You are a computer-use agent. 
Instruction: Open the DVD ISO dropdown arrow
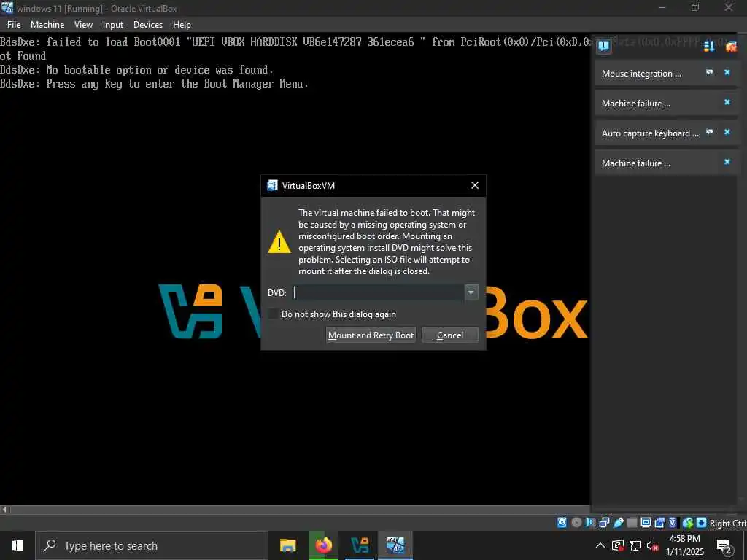471,292
